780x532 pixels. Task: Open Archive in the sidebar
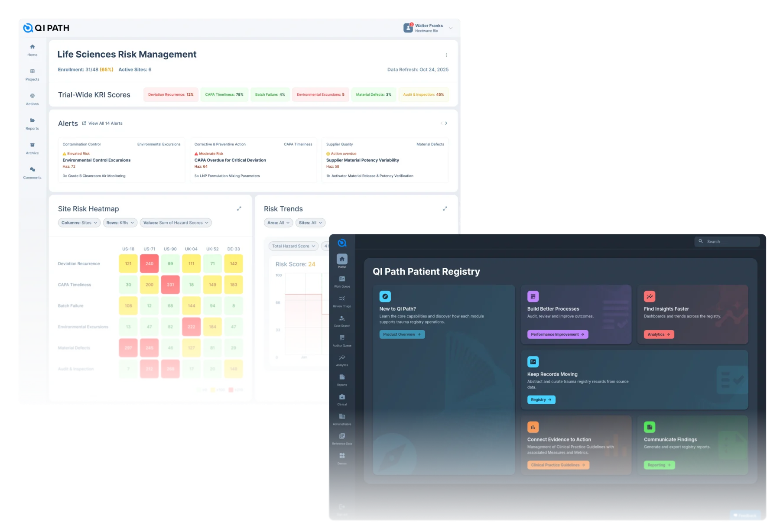coord(32,149)
